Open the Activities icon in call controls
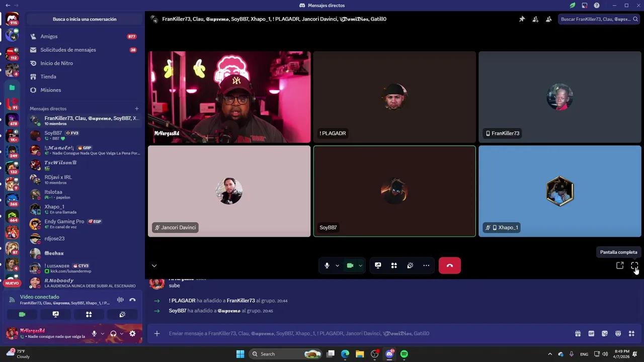The height and width of the screenshot is (362, 644). (394, 265)
